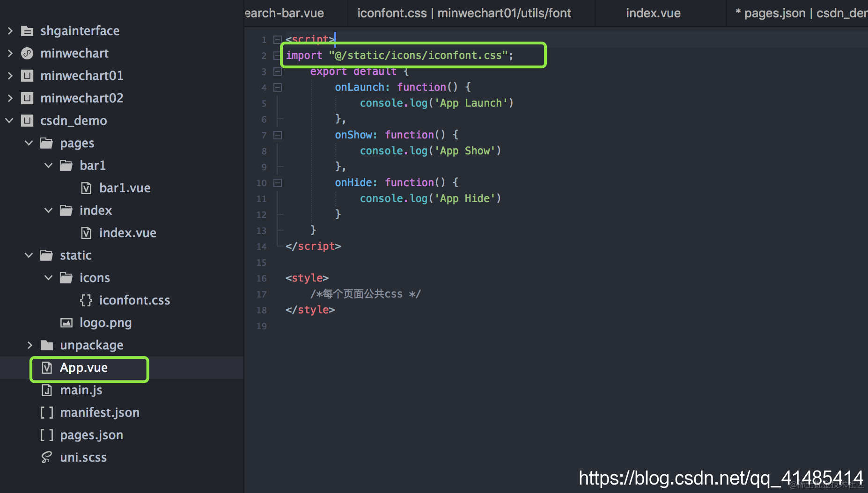Select App.vue in the file tree
Screen dimensions: 868x493
(x=84, y=368)
